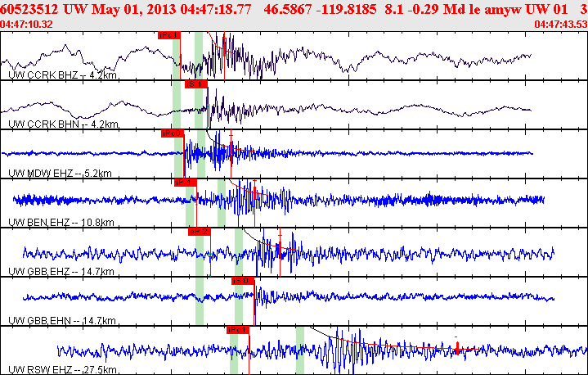Click the coda end marker on RSW EHZ
This screenshot has height=375, width=588.
click(x=457, y=347)
